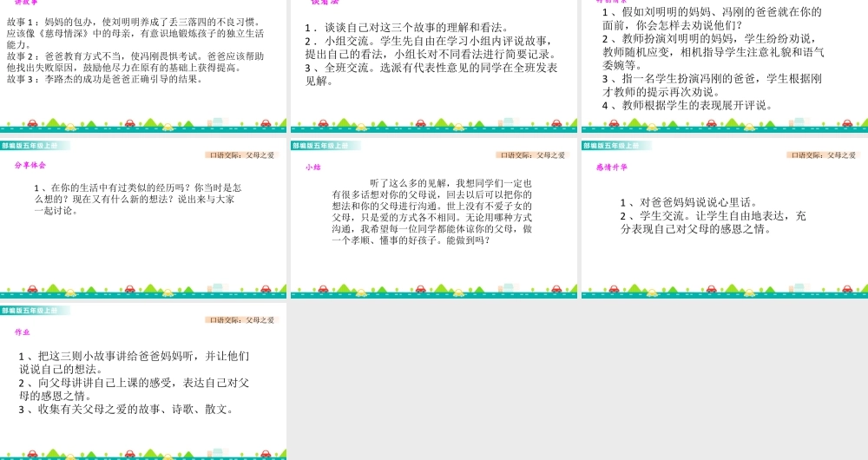Click the line starting 故事1：妈妈的包办
Viewport: 868px width, 460px height.
pyautogui.click(x=135, y=33)
